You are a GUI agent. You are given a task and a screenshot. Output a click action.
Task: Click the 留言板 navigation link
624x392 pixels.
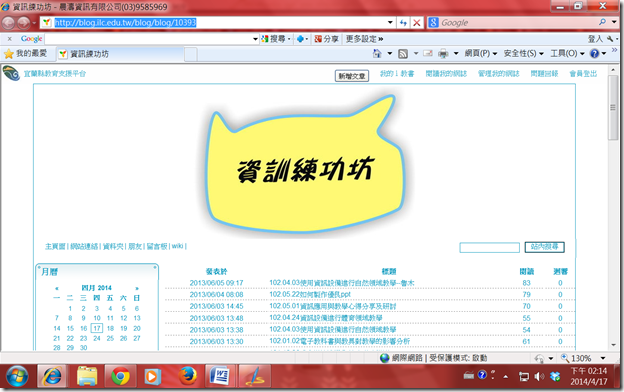click(x=157, y=246)
